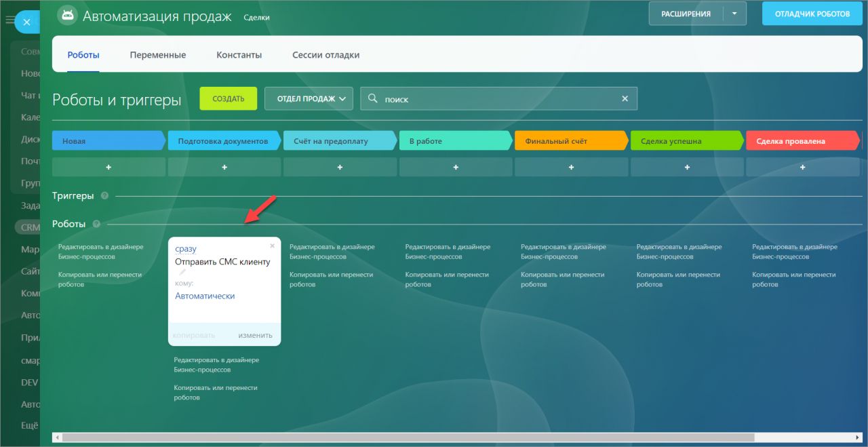The width and height of the screenshot is (868, 447).
Task: Select the Счёт на предоплату stage header
Action: [x=340, y=141]
